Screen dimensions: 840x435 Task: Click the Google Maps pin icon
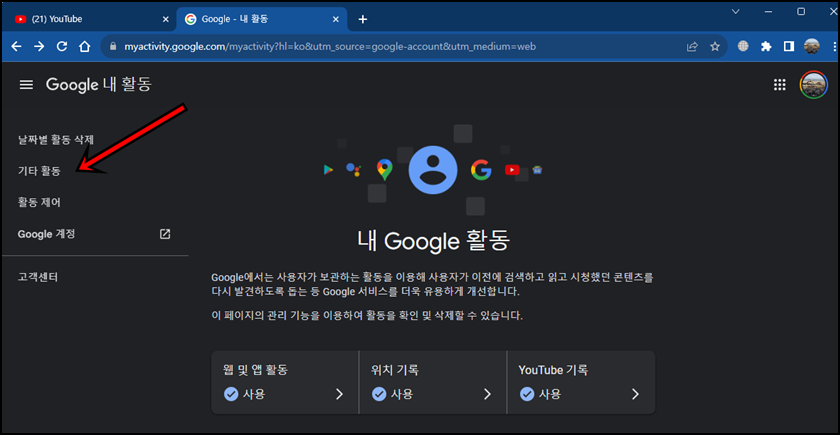(x=385, y=170)
